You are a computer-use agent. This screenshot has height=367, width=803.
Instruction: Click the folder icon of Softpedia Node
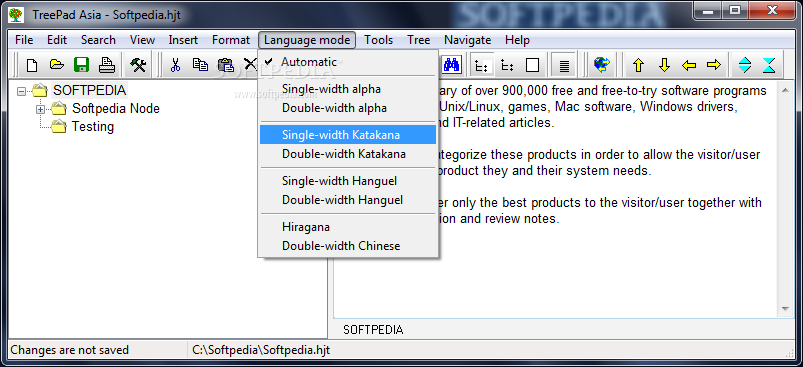coord(59,109)
